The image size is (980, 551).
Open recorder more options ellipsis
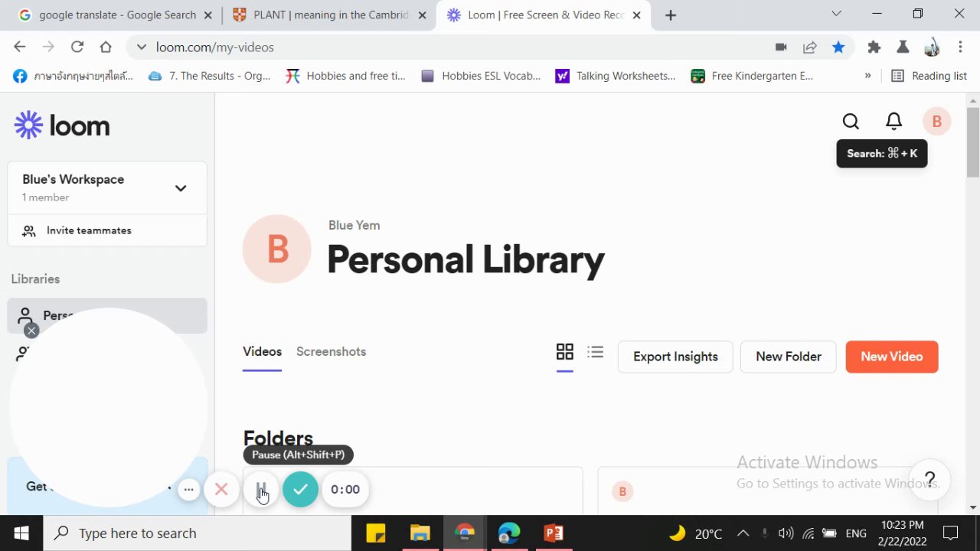click(188, 489)
